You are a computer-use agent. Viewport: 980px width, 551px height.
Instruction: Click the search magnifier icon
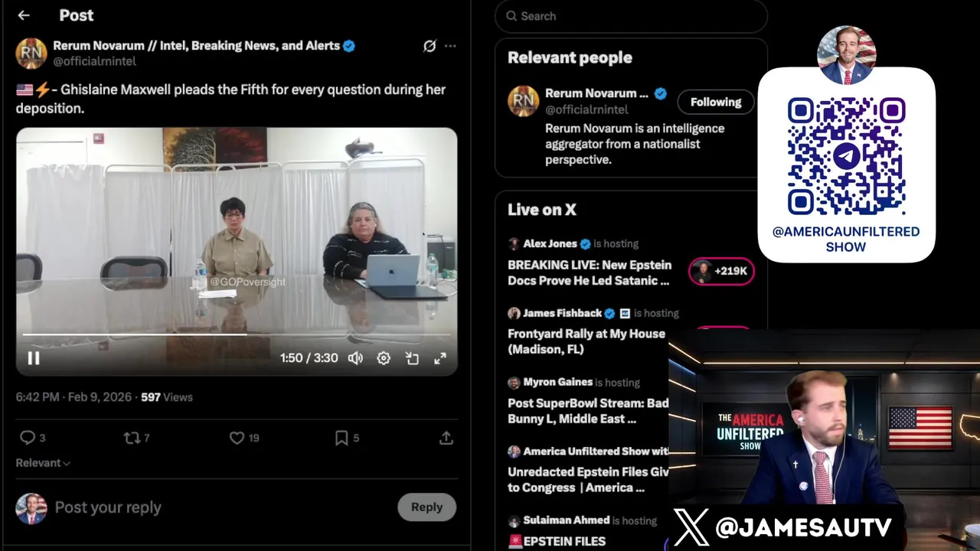(x=511, y=16)
